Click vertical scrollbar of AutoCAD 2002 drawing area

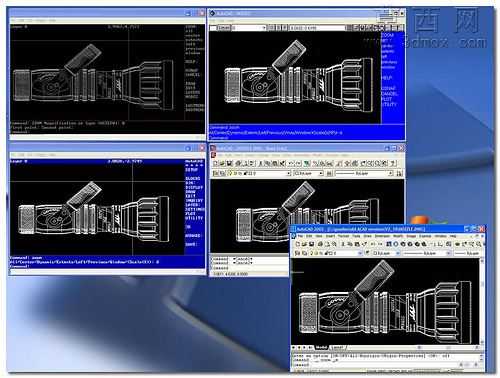[x=482, y=302]
